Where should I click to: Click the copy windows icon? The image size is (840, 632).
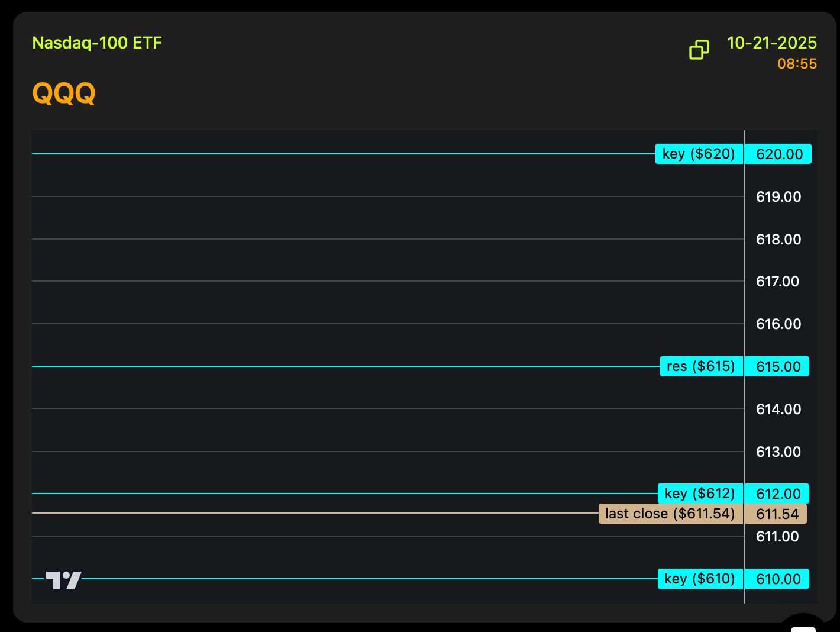click(x=699, y=50)
